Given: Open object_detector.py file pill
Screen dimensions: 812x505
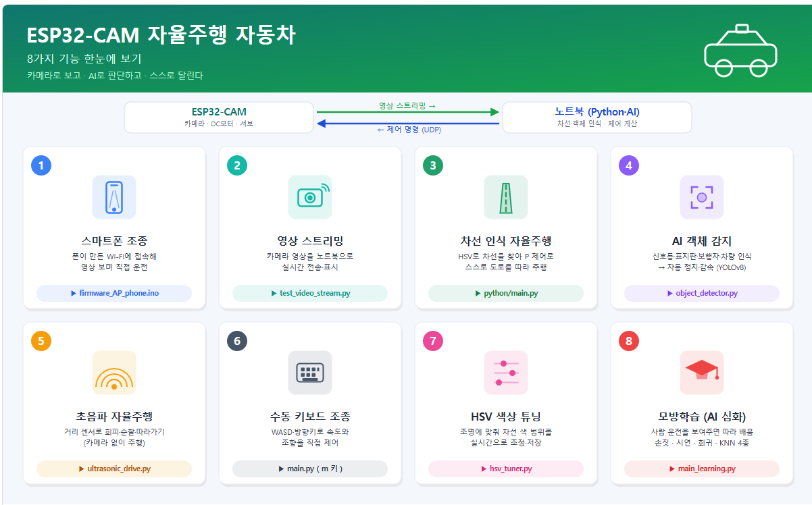Looking at the screenshot, I should pyautogui.click(x=702, y=293).
